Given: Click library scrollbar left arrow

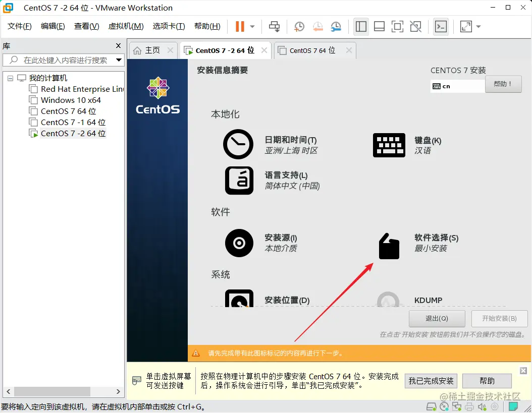Looking at the screenshot, I should [x=8, y=391].
